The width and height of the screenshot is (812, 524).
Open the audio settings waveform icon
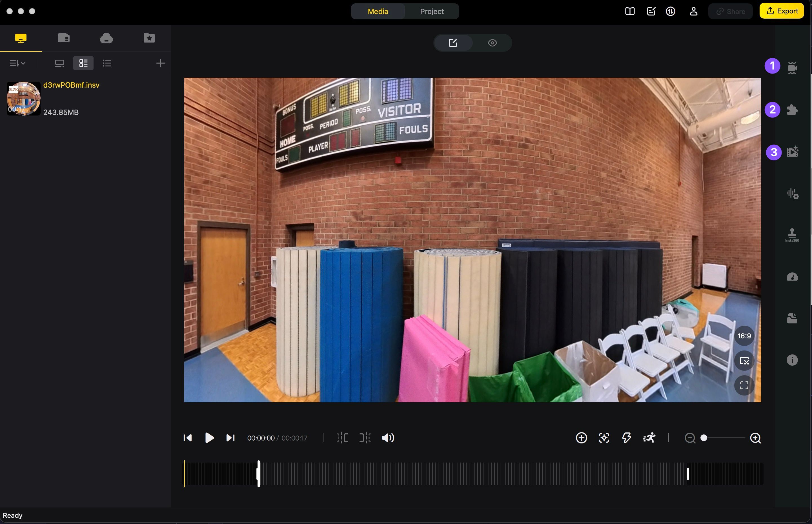792,194
